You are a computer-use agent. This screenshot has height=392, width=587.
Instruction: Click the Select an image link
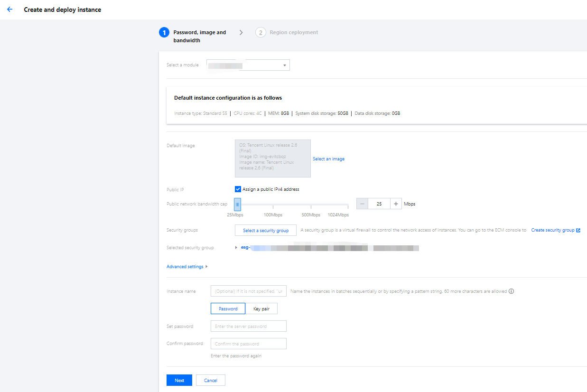click(328, 159)
